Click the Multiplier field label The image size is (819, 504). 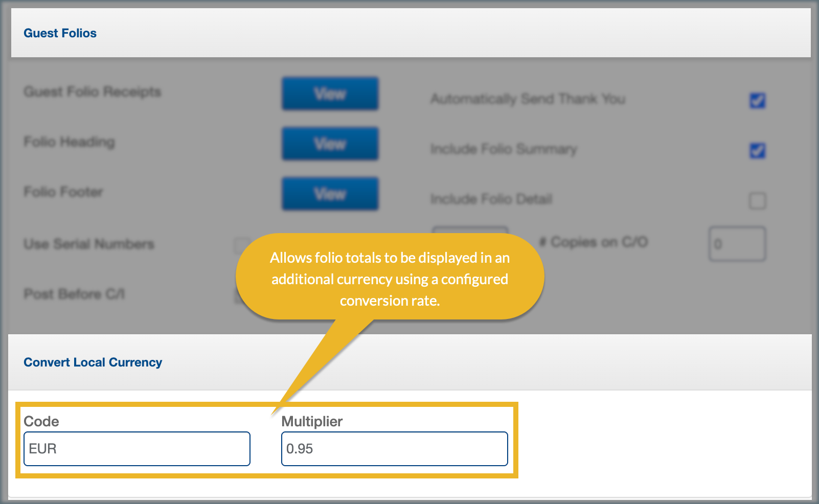pos(312,421)
